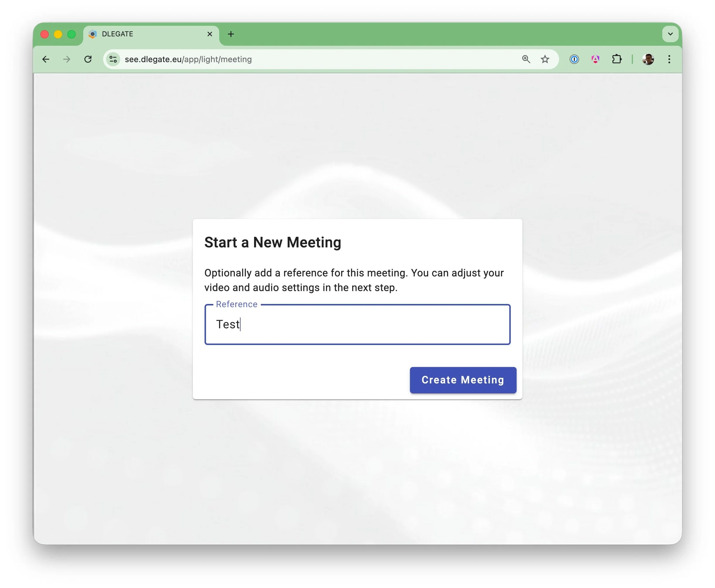This screenshot has height=588, width=715.
Task: Open the site information icon in address bar
Action: click(x=113, y=59)
